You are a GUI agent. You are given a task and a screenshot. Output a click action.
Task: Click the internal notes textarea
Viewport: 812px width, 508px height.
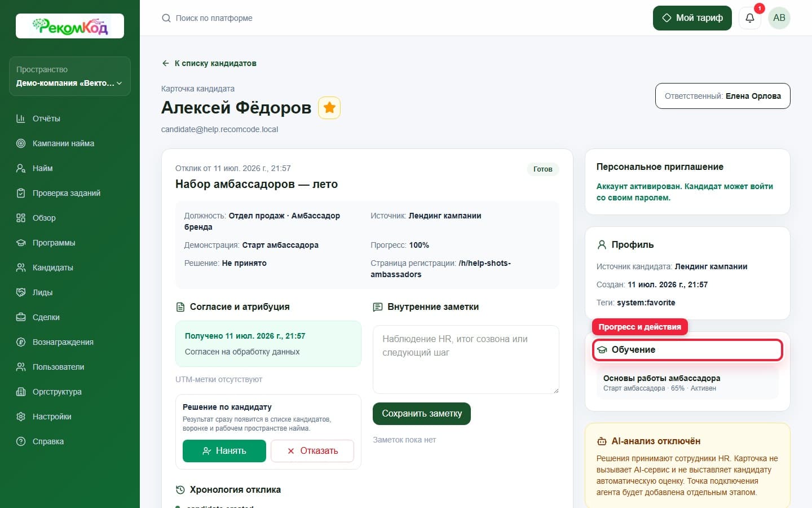point(466,360)
